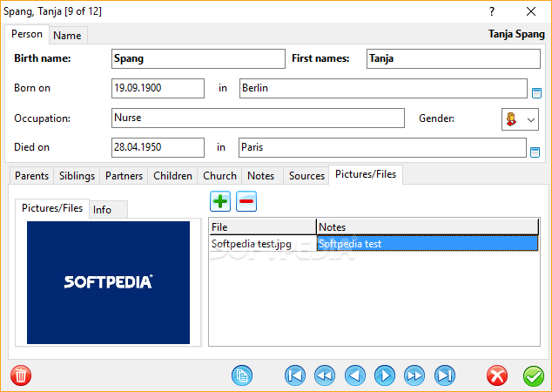Open the Gender dropdown
This screenshot has height=392, width=552.
(520, 119)
